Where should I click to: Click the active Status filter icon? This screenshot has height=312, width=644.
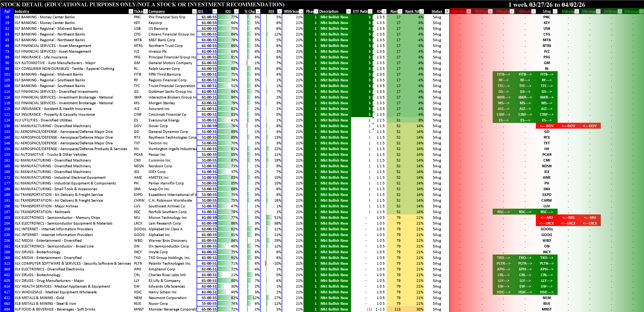pyautogui.click(x=447, y=11)
